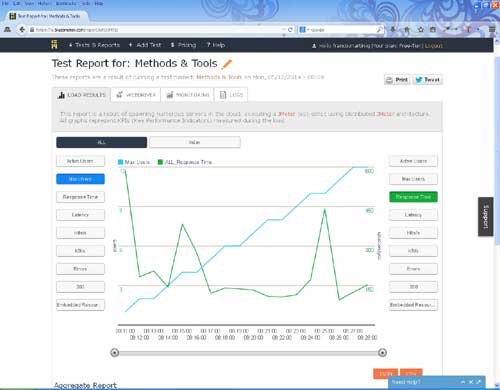Toggle left-axis Hits/s metric
The width and height of the screenshot is (500, 390).
[x=80, y=233]
